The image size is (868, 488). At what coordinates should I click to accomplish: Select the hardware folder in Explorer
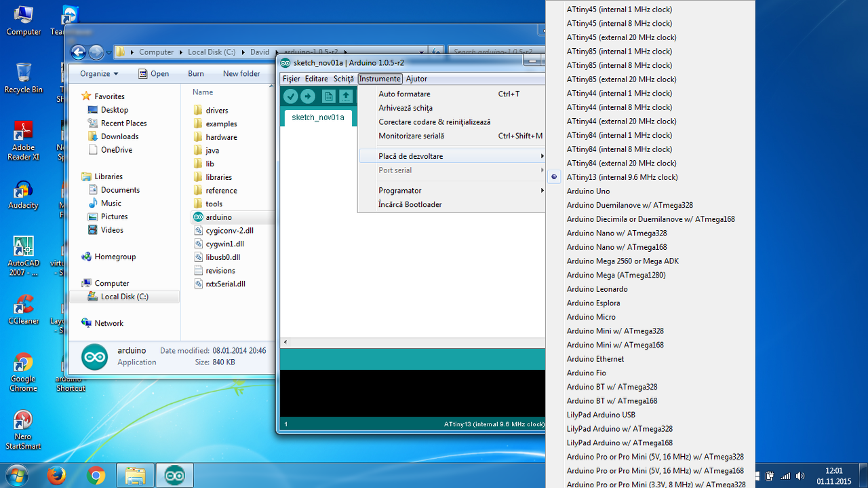[221, 137]
